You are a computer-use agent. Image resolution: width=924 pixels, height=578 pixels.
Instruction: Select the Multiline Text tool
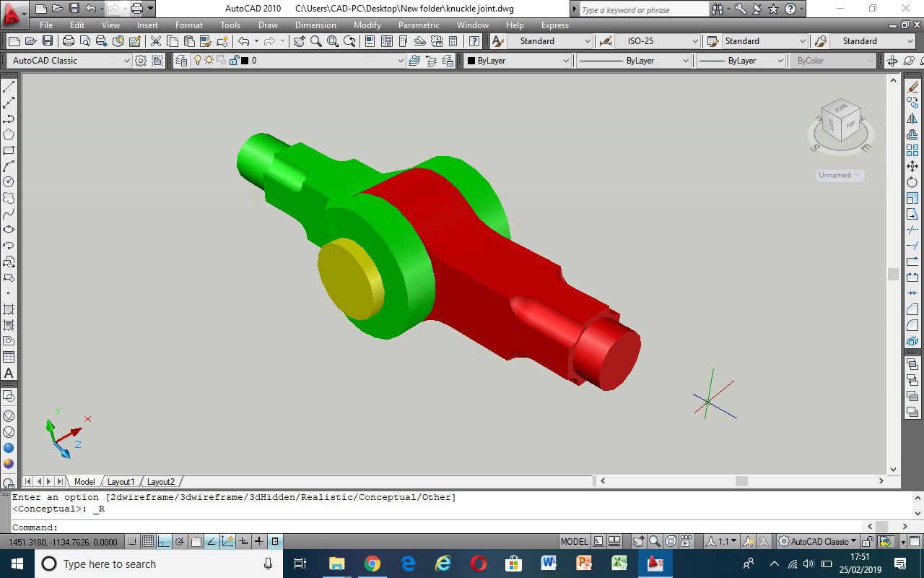tap(9, 374)
